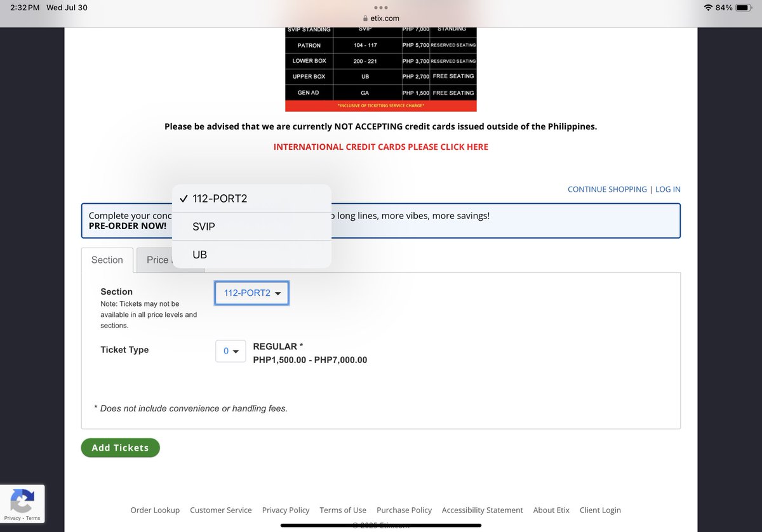Open the CONTINUE SHOPPING link

607,189
